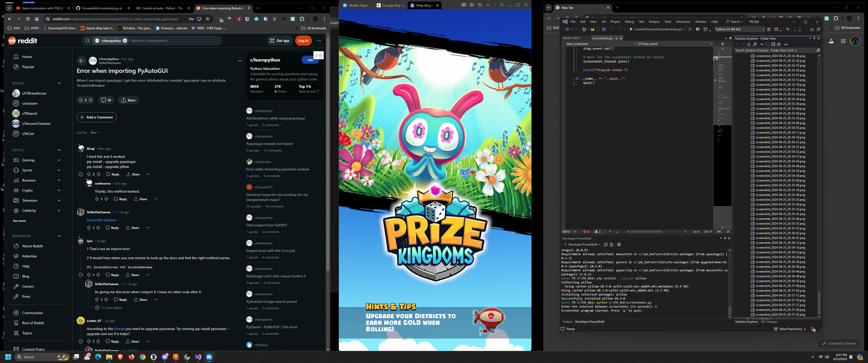Open the Git menu in Visual Studio
Viewport: 868px width, 363px height.
604,21
